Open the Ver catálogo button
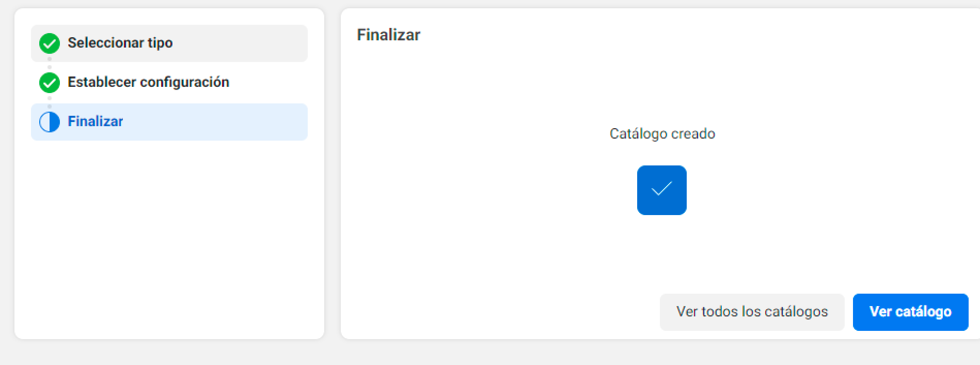This screenshot has height=365, width=980. coord(910,312)
